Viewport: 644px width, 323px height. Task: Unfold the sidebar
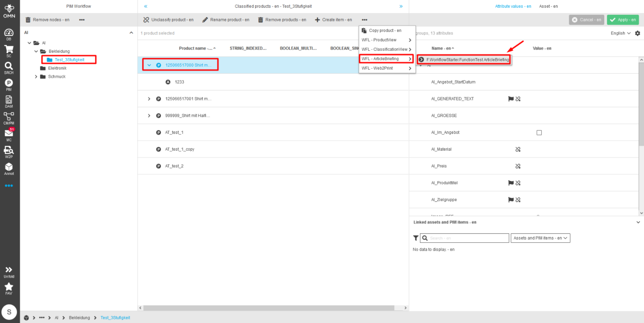9,272
